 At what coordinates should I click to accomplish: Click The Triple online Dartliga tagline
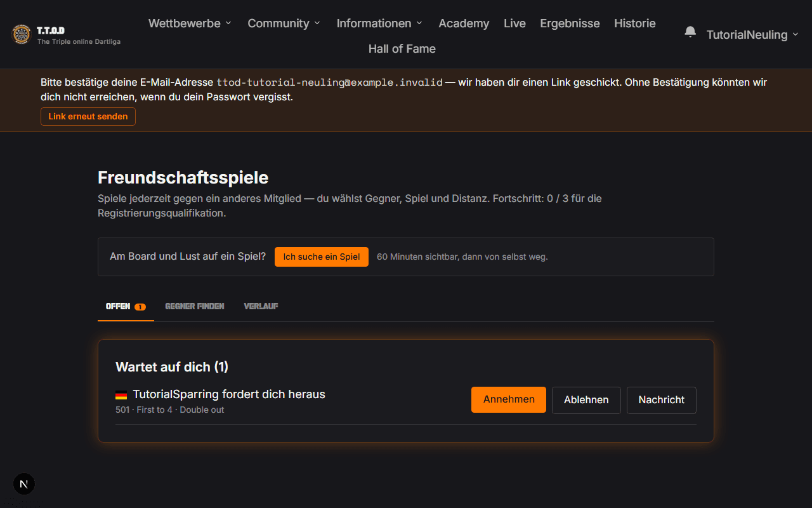click(x=79, y=42)
